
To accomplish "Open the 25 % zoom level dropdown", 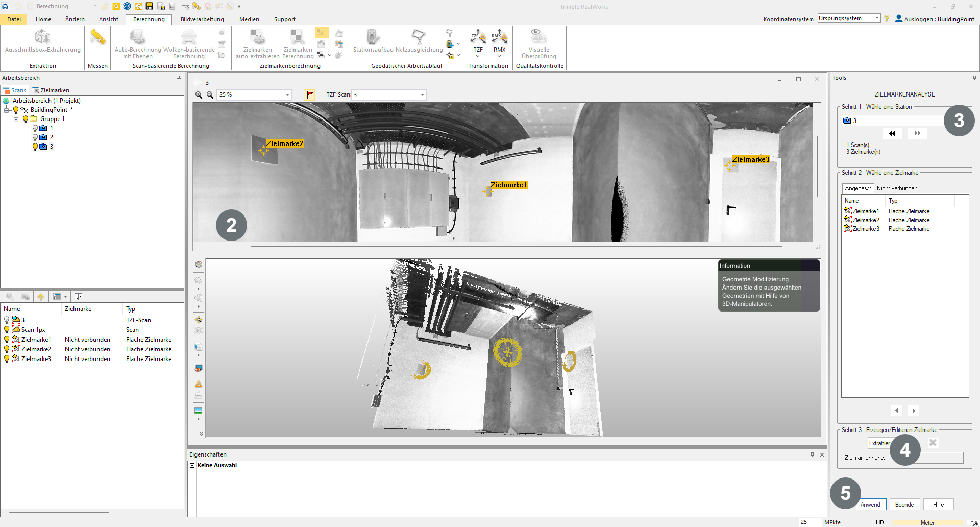I will coord(287,95).
